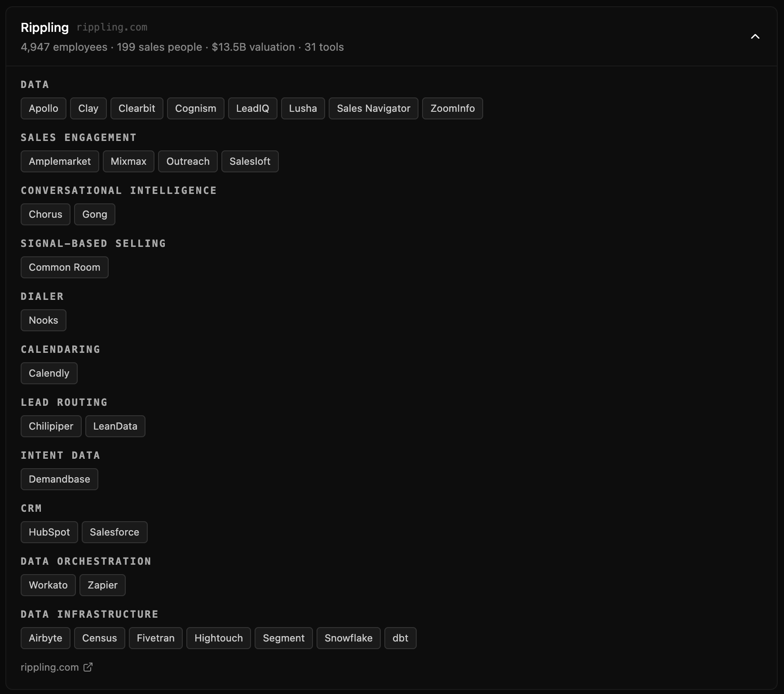
Task: Open the rippling.com link at the bottom
Action: (50, 667)
